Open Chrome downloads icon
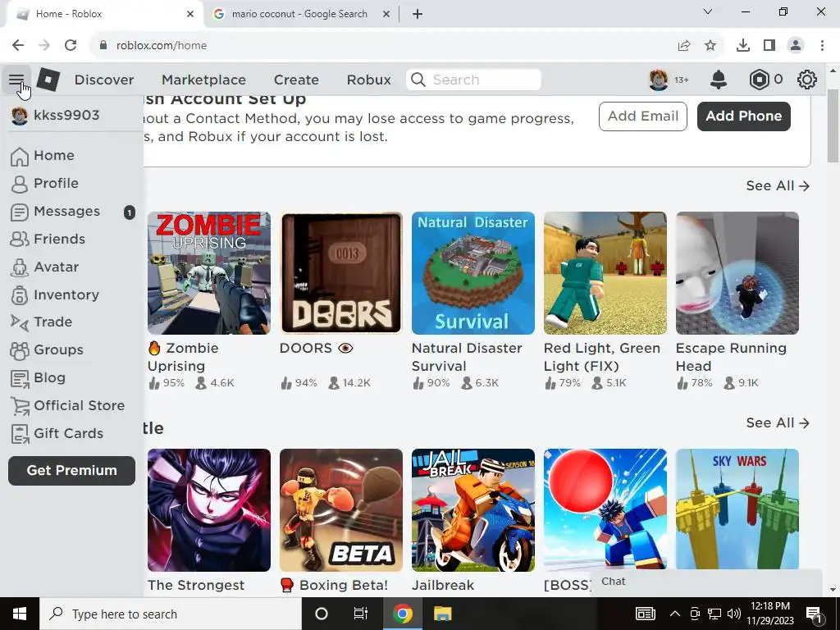Image resolution: width=840 pixels, height=630 pixels. (743, 46)
